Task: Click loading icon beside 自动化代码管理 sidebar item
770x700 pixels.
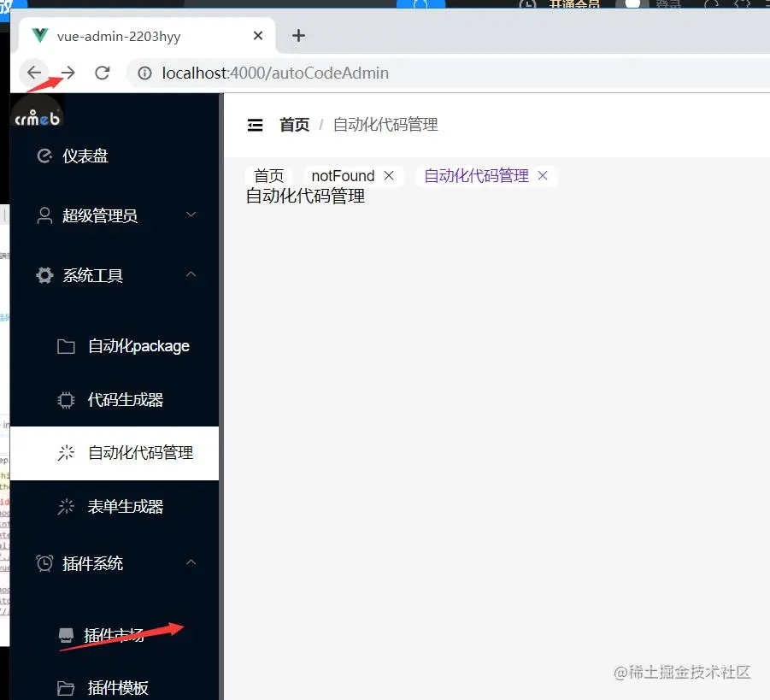Action: [x=66, y=452]
